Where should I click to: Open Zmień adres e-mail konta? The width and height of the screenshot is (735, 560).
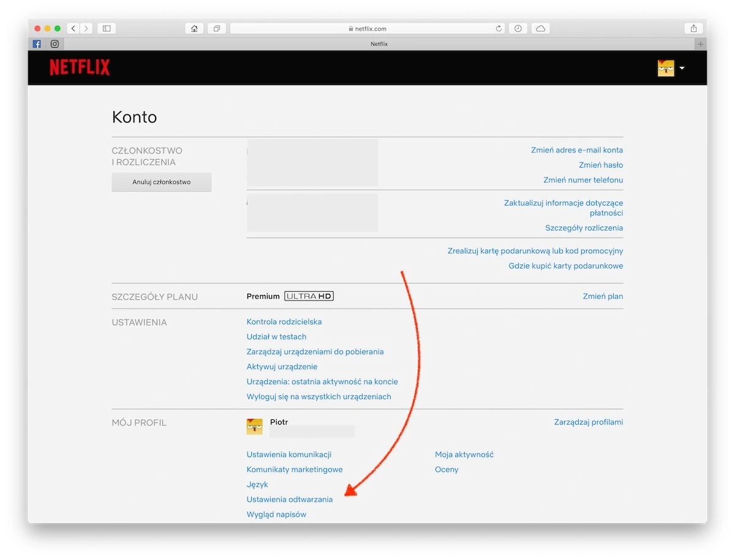coord(577,150)
